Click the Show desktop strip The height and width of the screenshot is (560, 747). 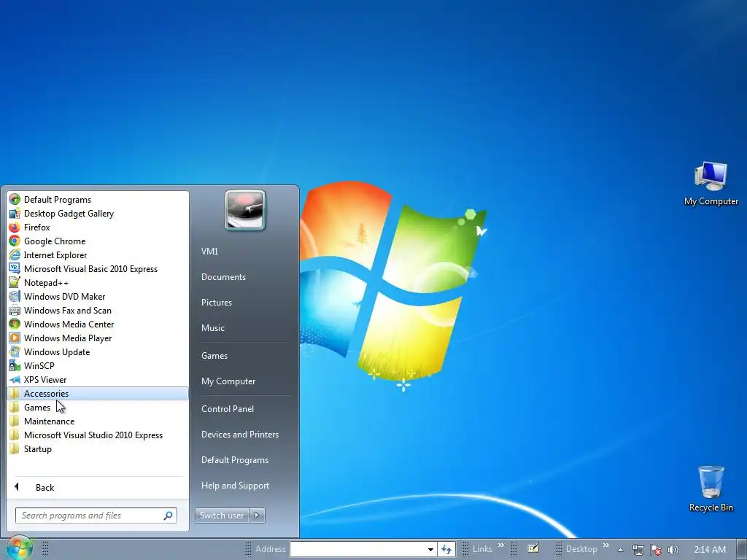742,550
